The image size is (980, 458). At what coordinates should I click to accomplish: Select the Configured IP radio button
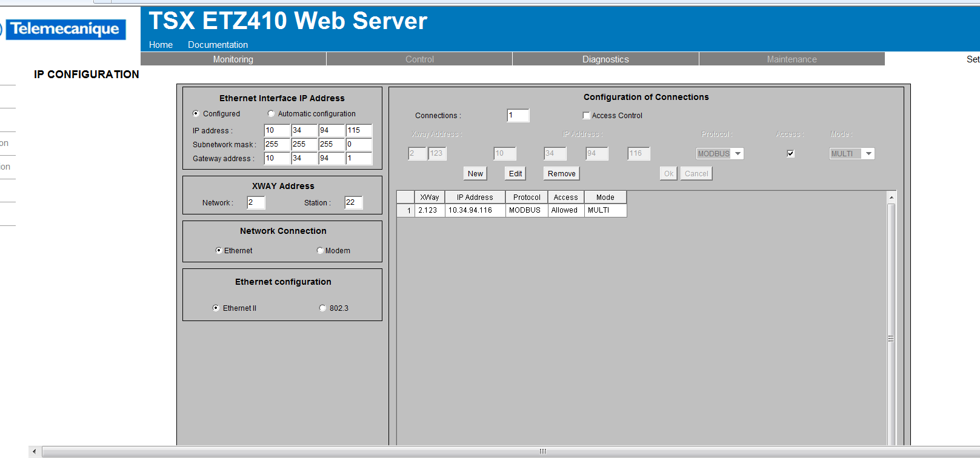[x=196, y=114]
